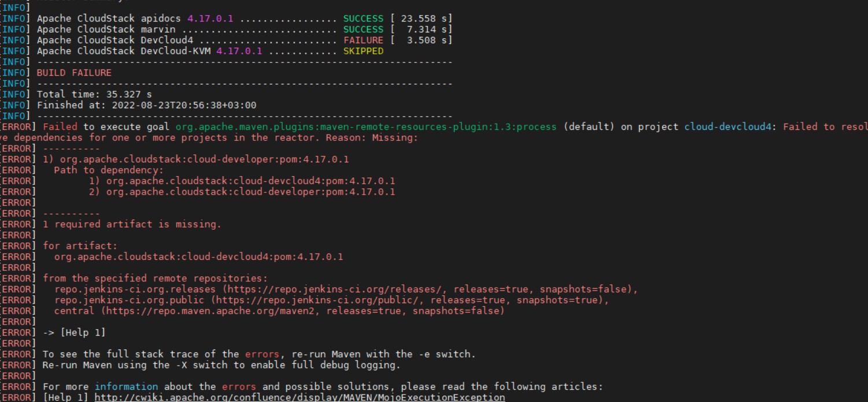The width and height of the screenshot is (868, 402).
Task: Click the word 'information' in the help line
Action: point(126,386)
